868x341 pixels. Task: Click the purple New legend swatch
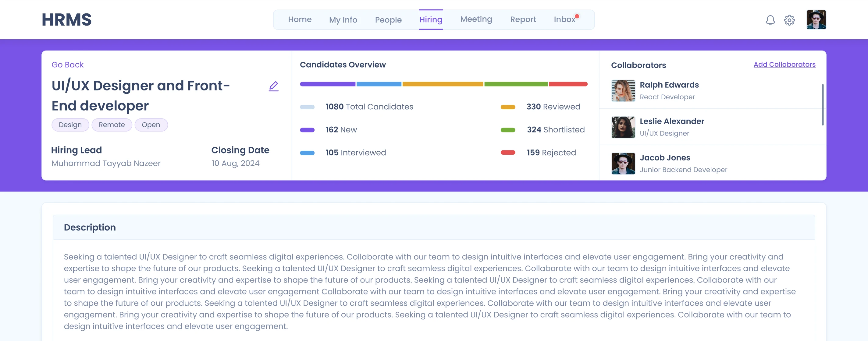[x=307, y=130]
